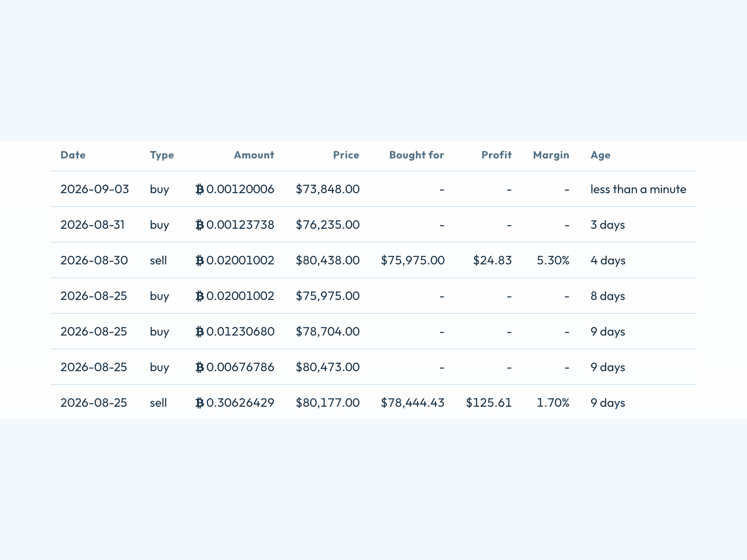
Task: Click the 1.70% margin value
Action: [x=553, y=403]
